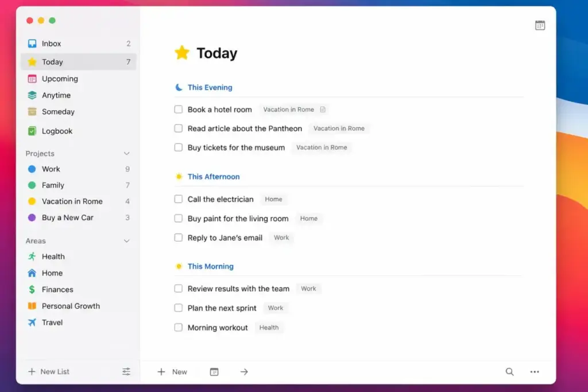Click Work tag on Reply to Jane's email

coord(281,238)
